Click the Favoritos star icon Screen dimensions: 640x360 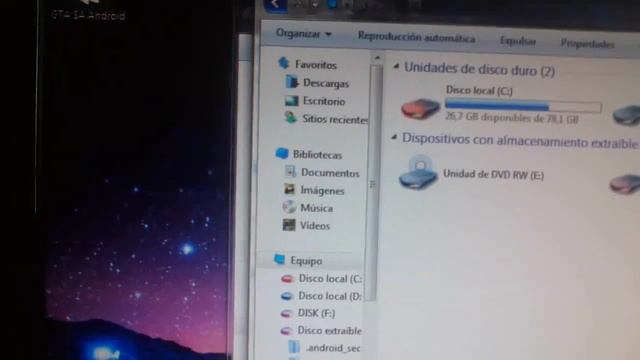point(284,63)
